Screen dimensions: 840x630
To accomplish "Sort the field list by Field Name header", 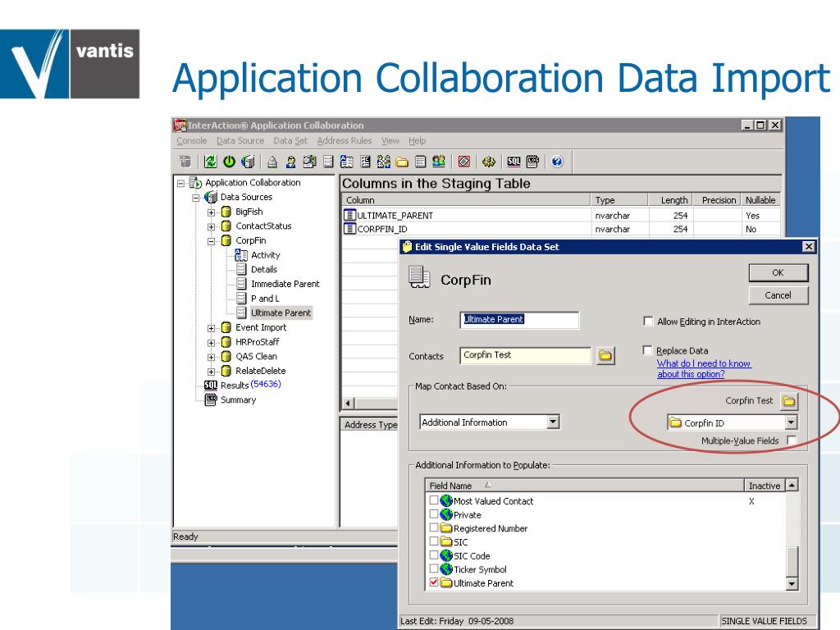I will click(x=584, y=486).
